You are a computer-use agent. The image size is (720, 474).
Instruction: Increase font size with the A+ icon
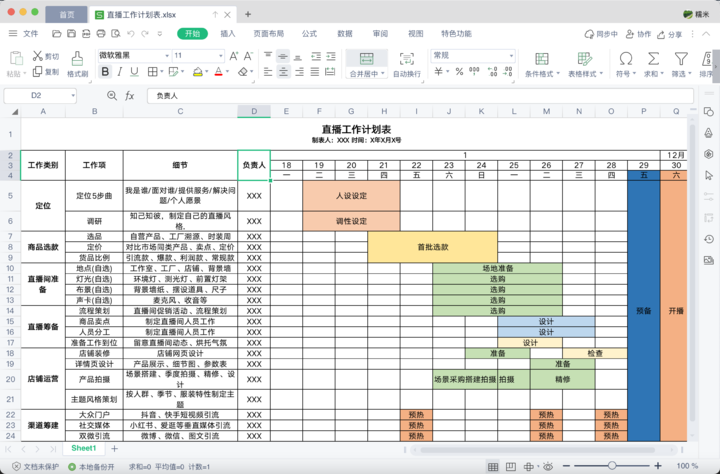[234, 56]
